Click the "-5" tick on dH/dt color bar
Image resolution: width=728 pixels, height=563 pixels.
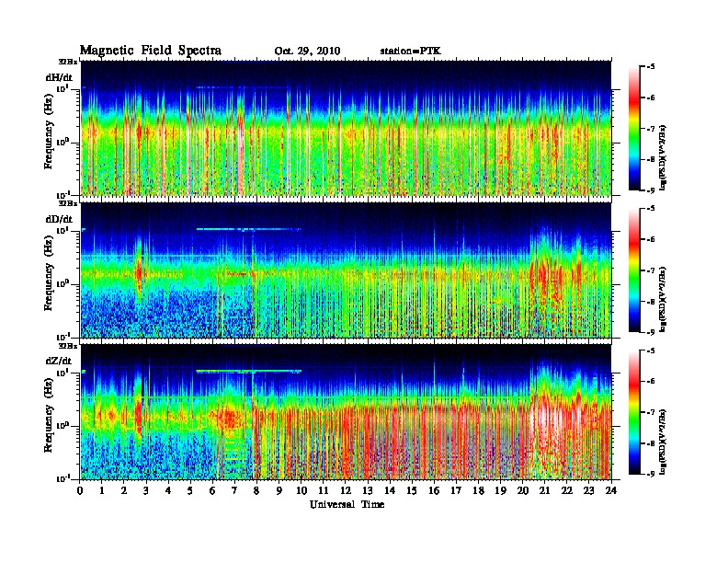tap(651, 66)
